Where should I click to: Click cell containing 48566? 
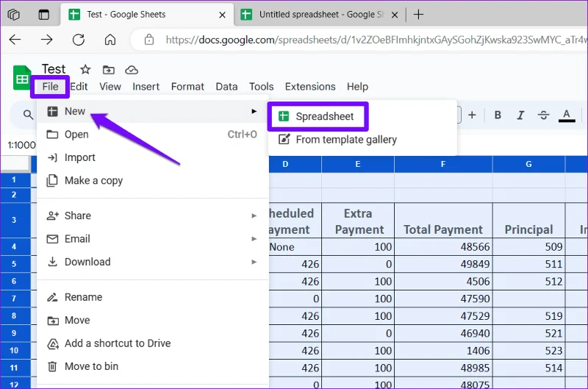(x=443, y=247)
